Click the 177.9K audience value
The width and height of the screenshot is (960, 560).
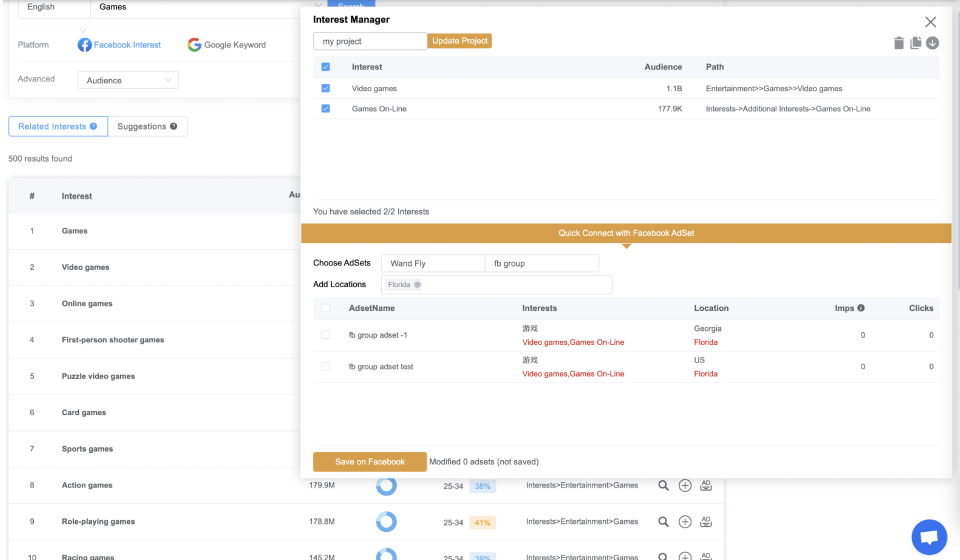670,109
